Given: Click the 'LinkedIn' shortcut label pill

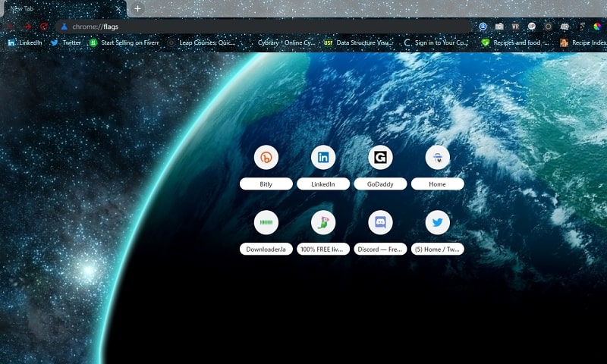Looking at the screenshot, I should [323, 184].
